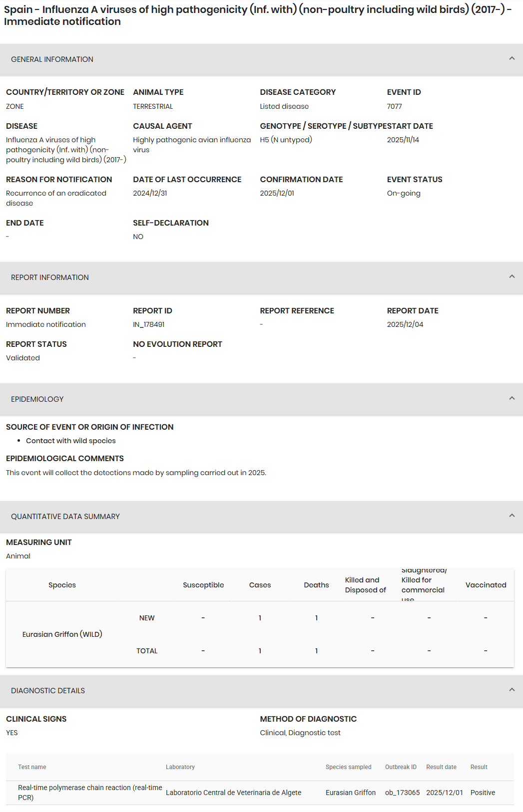This screenshot has width=523, height=812.
Task: Click the Susceptible column header
Action: (x=203, y=585)
